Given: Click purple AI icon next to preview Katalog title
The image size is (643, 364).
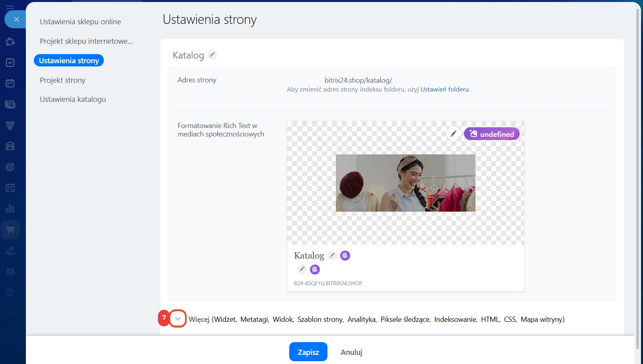Looking at the screenshot, I should [345, 255].
